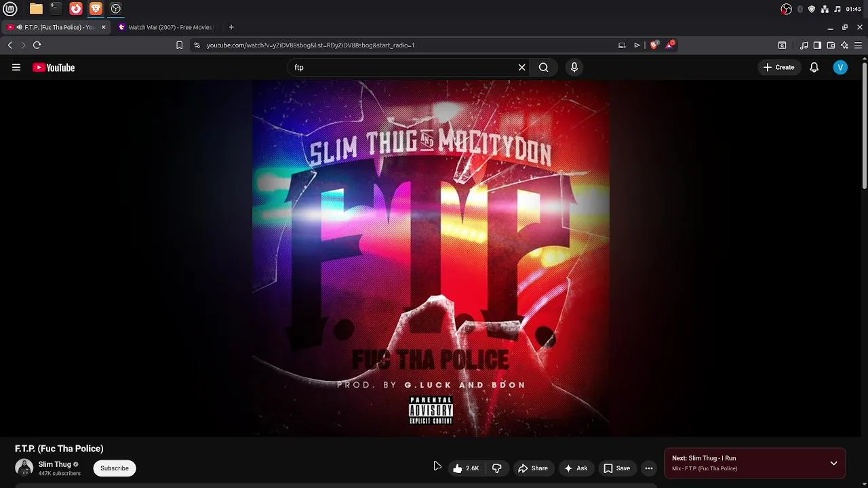Open the Bluetooth tray icon
This screenshot has height=488, width=868.
800,9
